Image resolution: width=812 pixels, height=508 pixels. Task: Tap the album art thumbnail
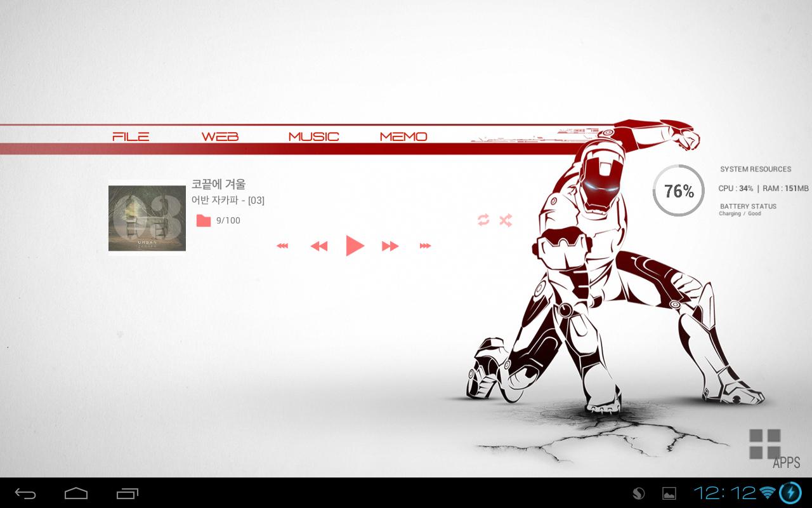pyautogui.click(x=147, y=218)
